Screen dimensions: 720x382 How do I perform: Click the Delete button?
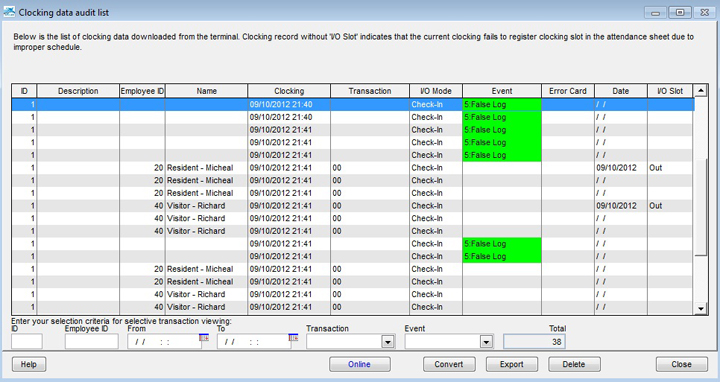[x=574, y=364]
